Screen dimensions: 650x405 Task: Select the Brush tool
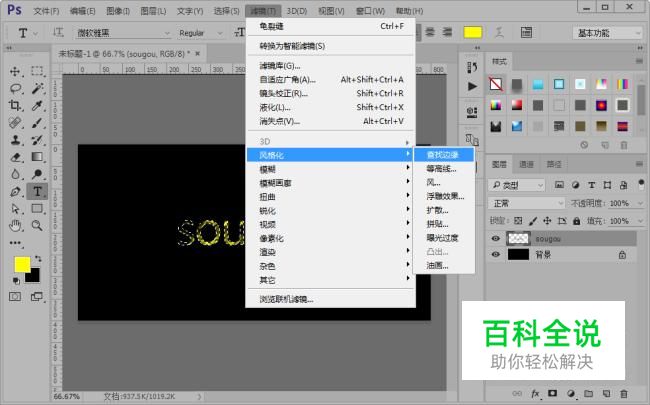click(37, 123)
